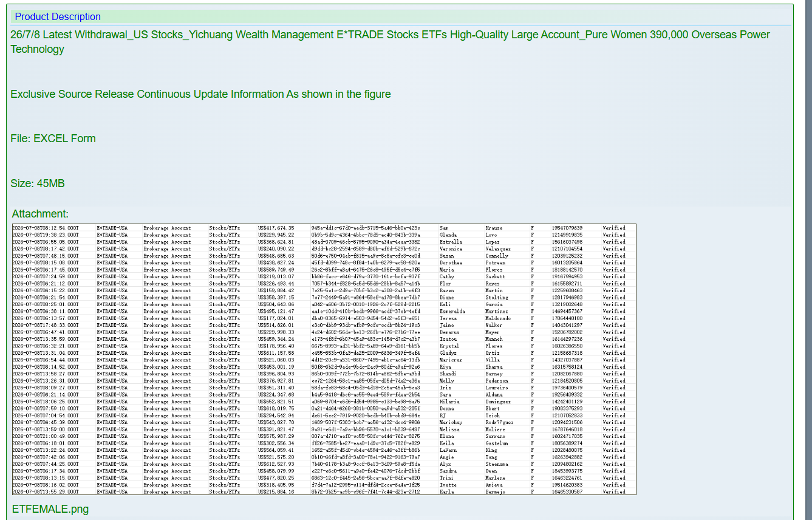The image size is (812, 520).
Task: Click the 'Size: 45MB' text
Action: [x=37, y=183]
